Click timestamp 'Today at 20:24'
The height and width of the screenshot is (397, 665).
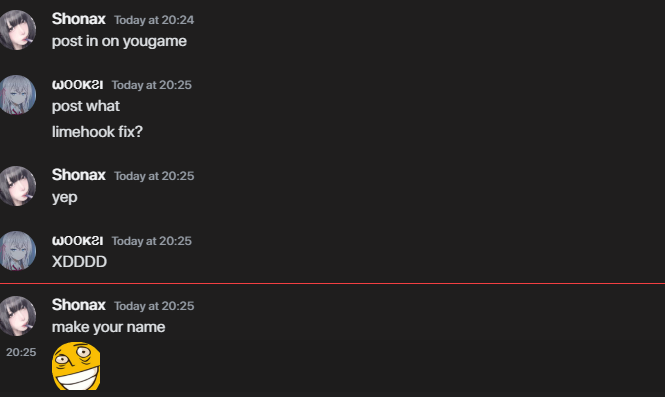(x=154, y=20)
